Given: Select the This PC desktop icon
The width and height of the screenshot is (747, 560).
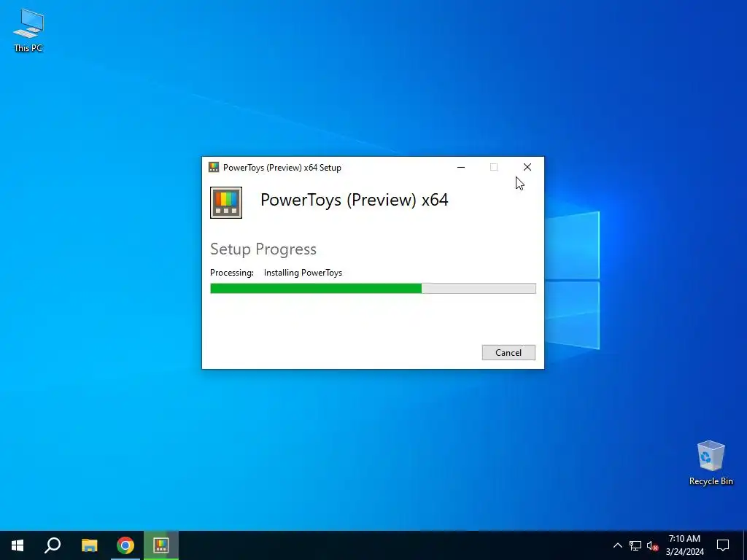Looking at the screenshot, I should [x=28, y=30].
